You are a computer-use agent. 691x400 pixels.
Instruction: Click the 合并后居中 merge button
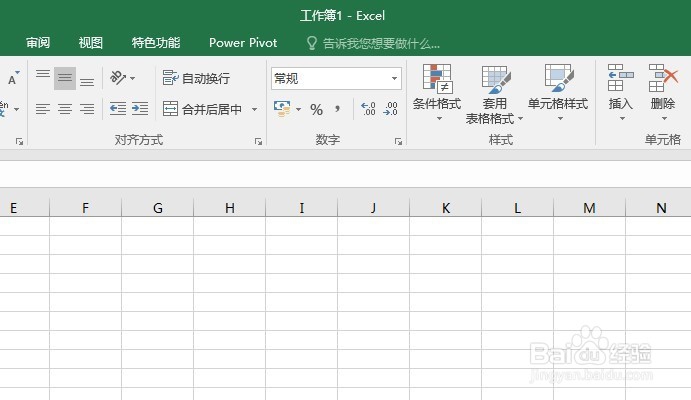202,109
